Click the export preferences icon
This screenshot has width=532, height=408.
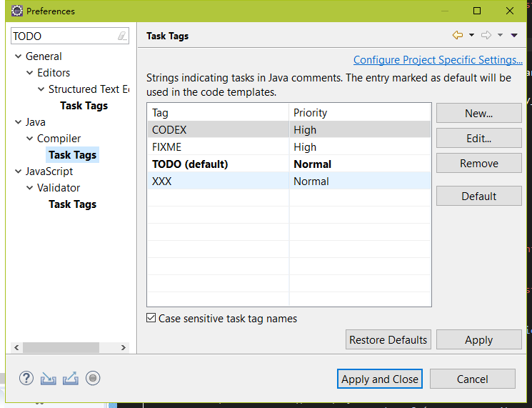pos(71,378)
